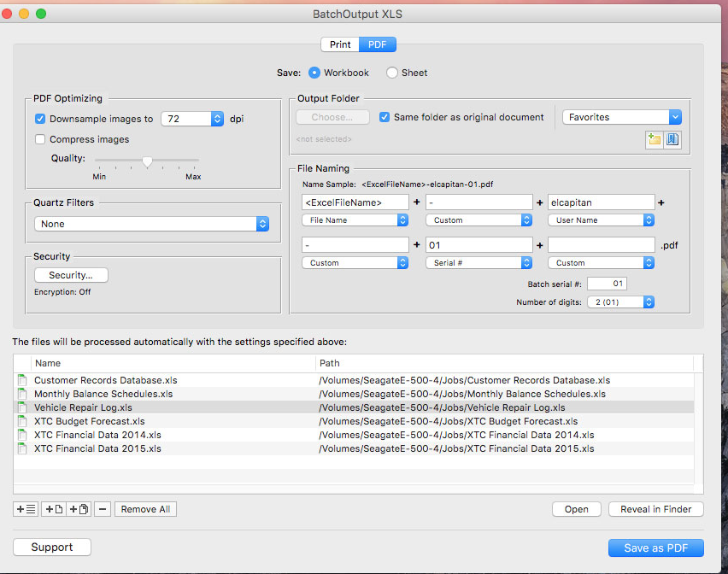Click the add list of files icon
The height and width of the screenshot is (574, 728).
[x=25, y=509]
